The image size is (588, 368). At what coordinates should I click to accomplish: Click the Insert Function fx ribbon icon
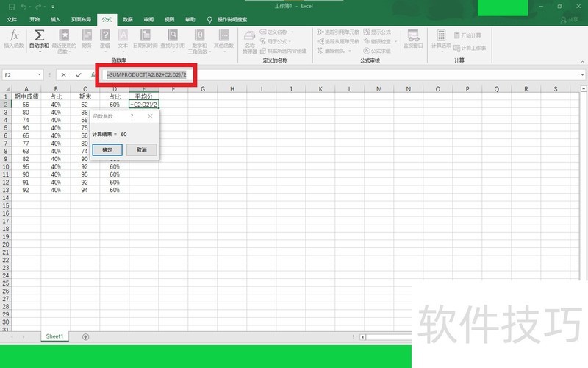pos(14,39)
